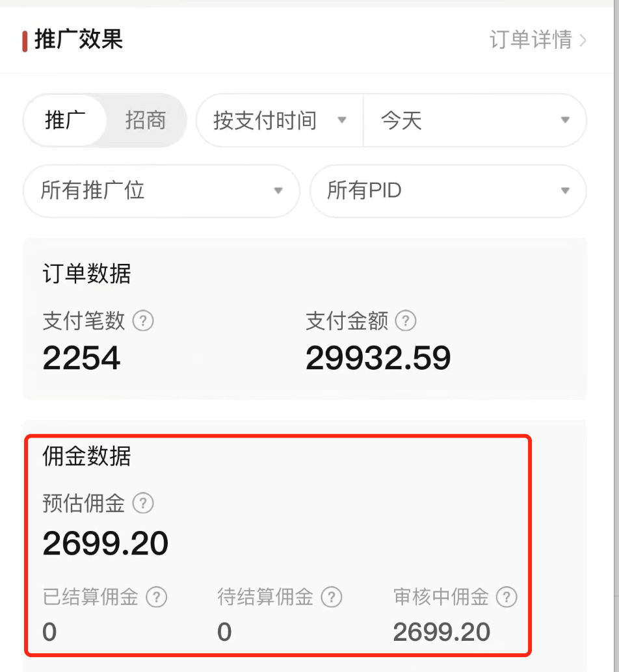Open the 按支付时间 dropdown
619x672 pixels.
(x=280, y=121)
